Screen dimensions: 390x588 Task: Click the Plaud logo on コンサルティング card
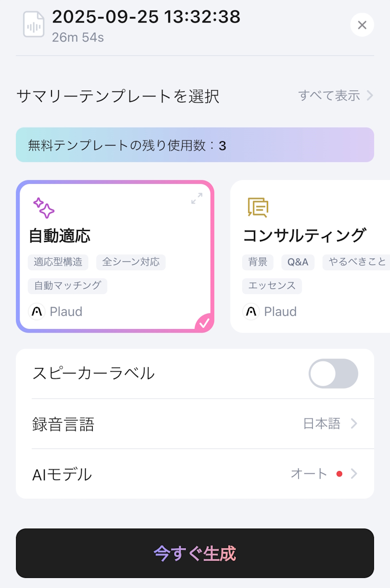(251, 311)
